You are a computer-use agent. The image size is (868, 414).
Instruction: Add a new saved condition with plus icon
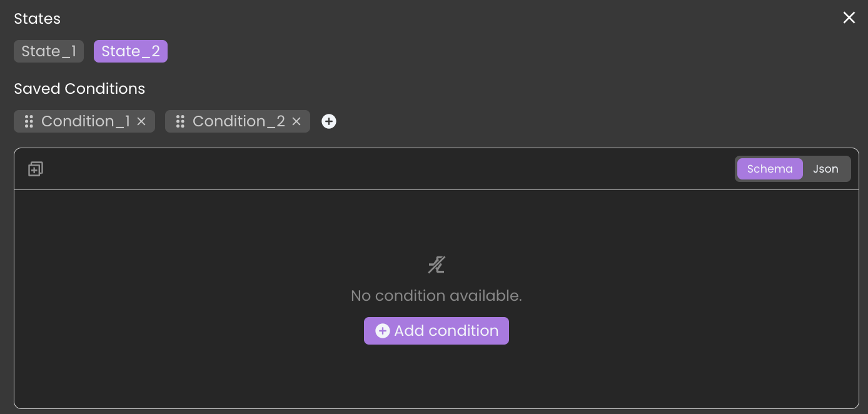[329, 121]
